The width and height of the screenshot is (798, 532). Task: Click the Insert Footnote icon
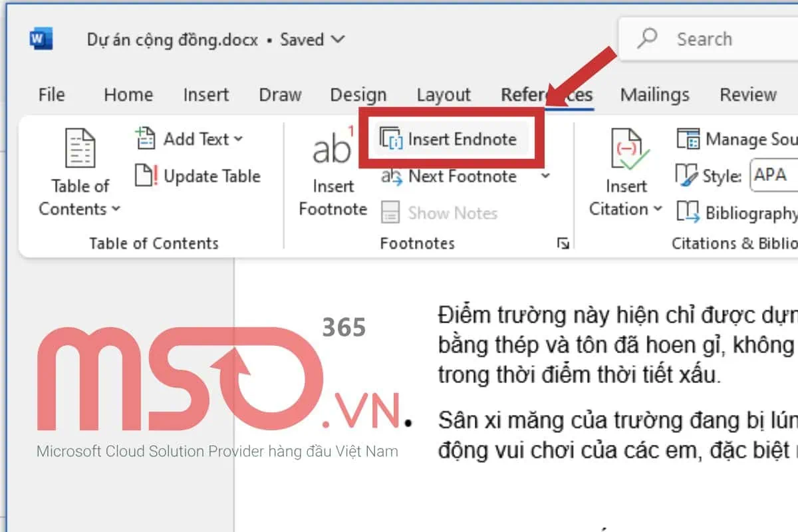pos(332,148)
